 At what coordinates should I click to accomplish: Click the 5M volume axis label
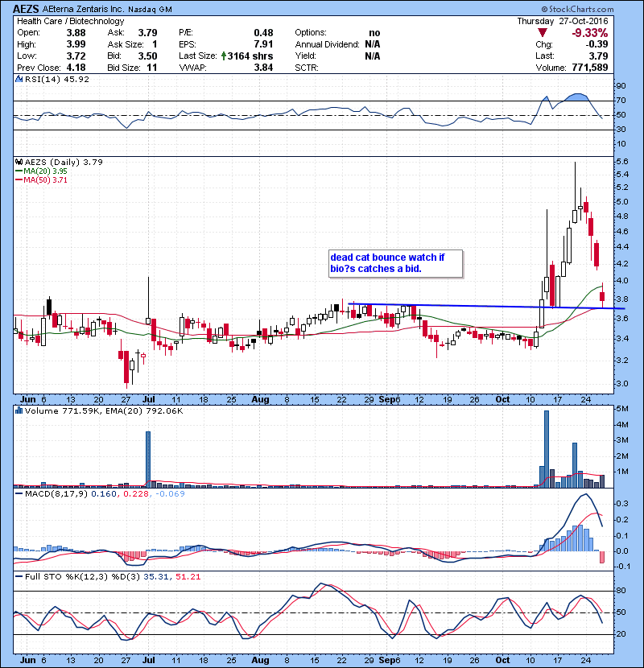[x=622, y=409]
